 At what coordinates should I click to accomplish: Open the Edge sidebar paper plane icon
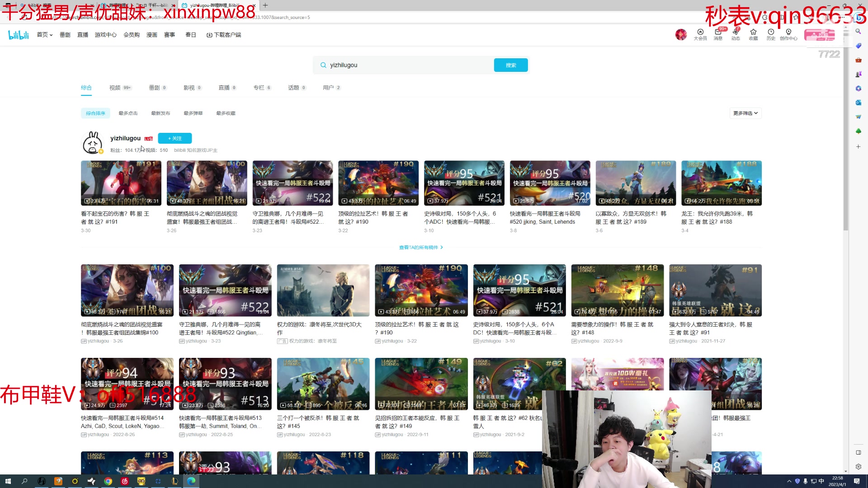click(858, 117)
